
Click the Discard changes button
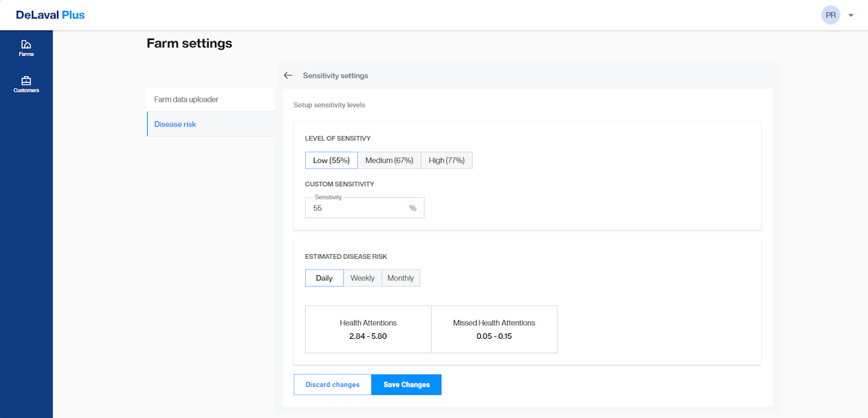pos(332,385)
